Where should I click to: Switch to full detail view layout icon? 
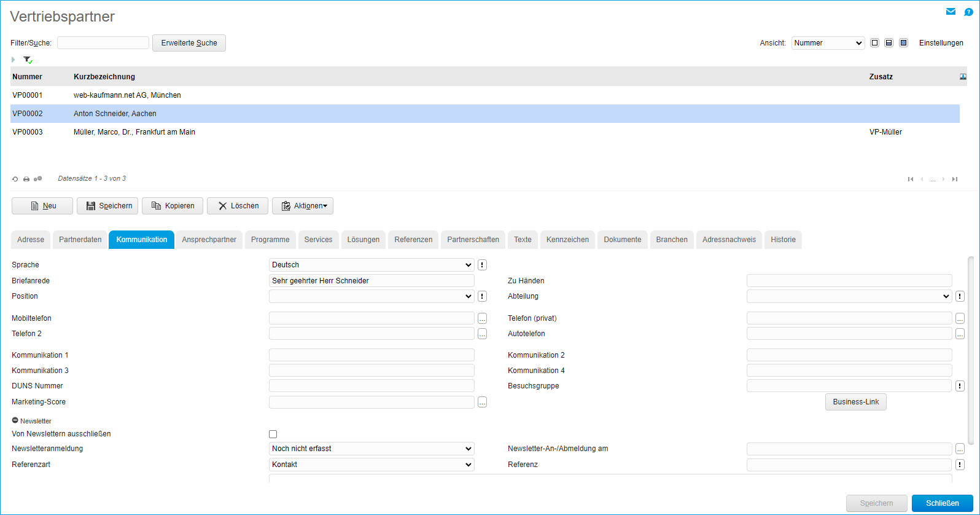(903, 43)
